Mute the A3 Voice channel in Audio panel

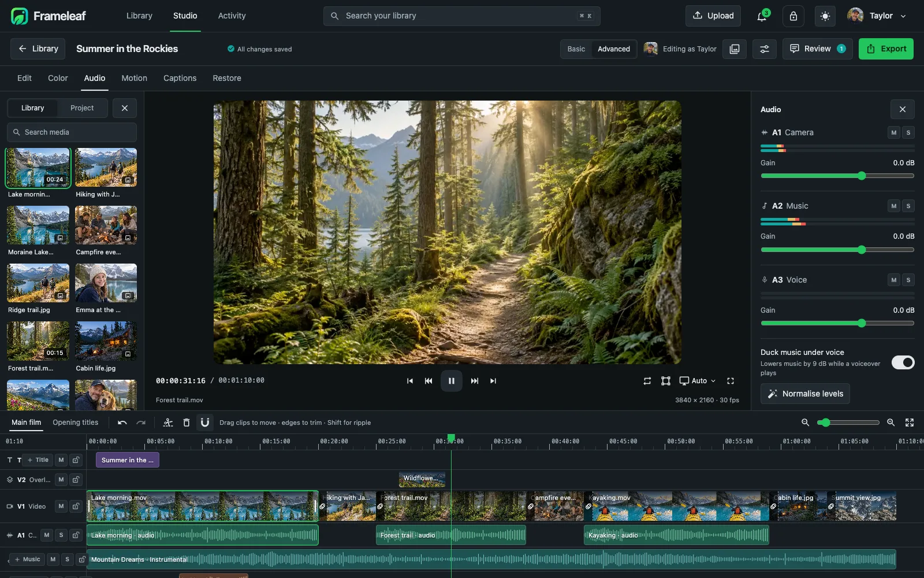(x=894, y=280)
